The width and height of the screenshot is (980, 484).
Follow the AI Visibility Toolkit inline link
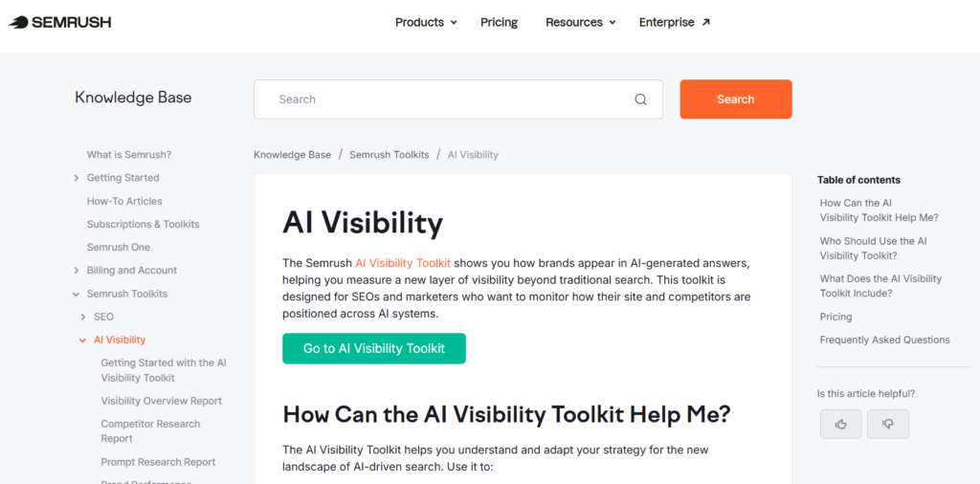(402, 263)
